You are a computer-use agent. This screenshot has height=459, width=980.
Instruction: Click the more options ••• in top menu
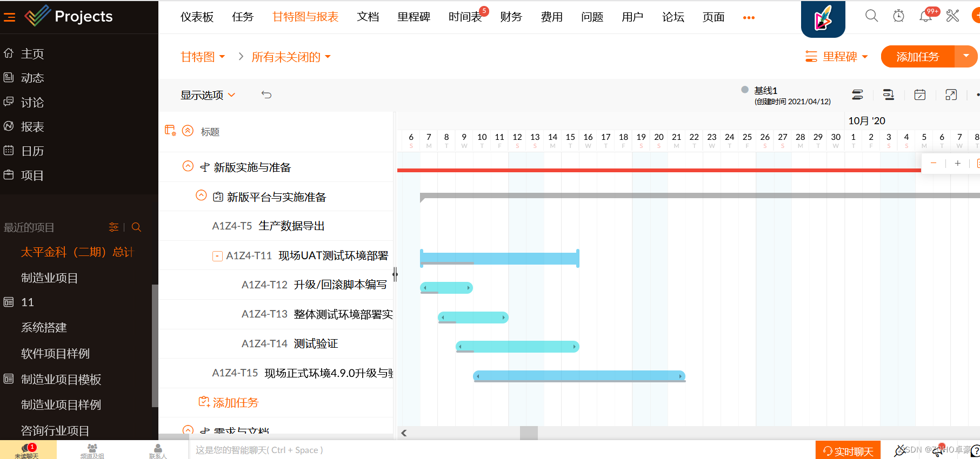(749, 18)
